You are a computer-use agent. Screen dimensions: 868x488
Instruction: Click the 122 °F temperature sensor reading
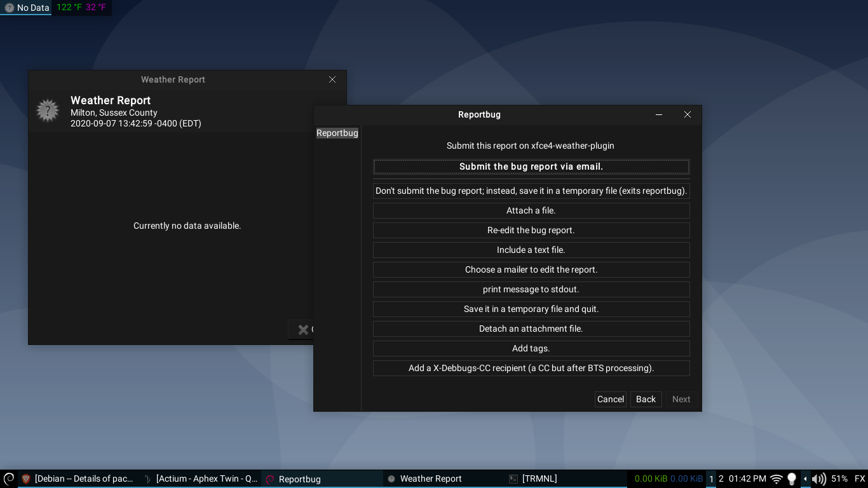tap(69, 8)
